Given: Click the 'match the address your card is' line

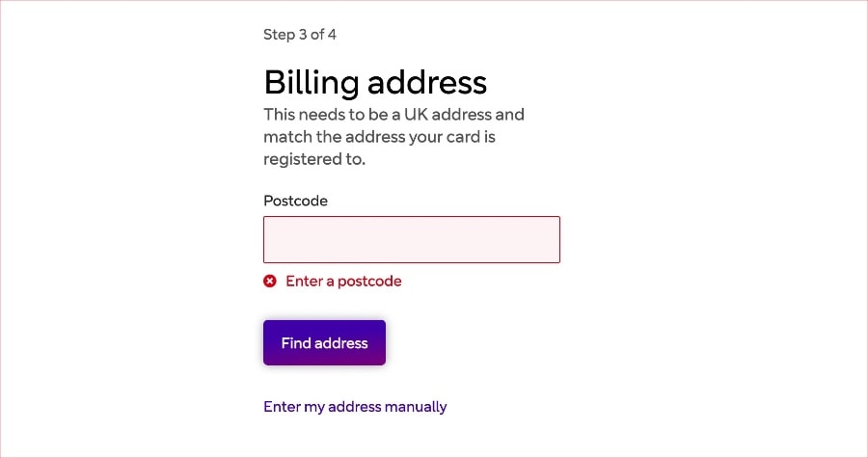Looking at the screenshot, I should click(379, 137).
